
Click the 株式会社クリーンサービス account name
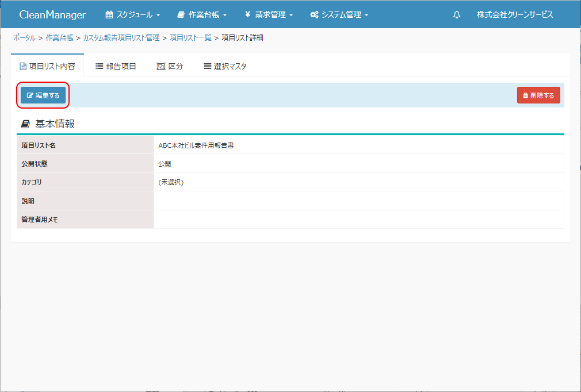point(515,15)
